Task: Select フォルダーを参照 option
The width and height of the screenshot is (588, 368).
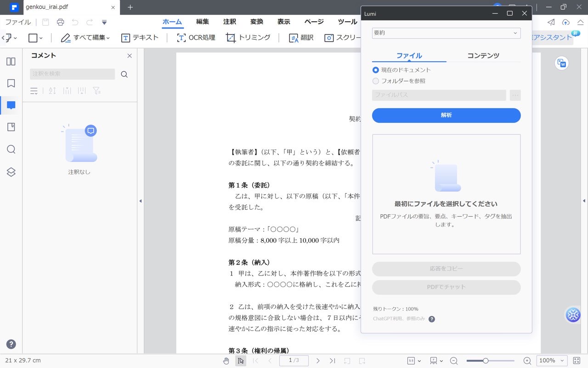Action: tap(375, 81)
